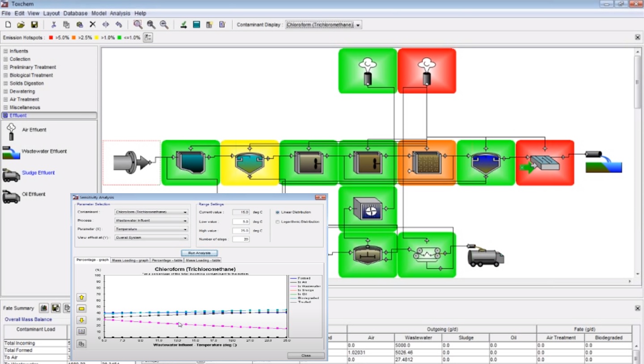Click the New file toolbar icon
Screen dimensions: 644x364
pos(8,25)
